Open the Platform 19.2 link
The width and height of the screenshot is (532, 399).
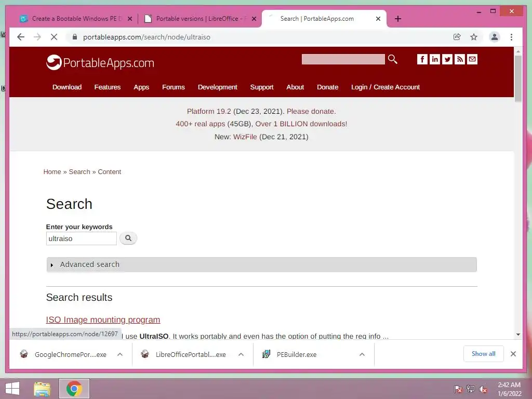209,111
